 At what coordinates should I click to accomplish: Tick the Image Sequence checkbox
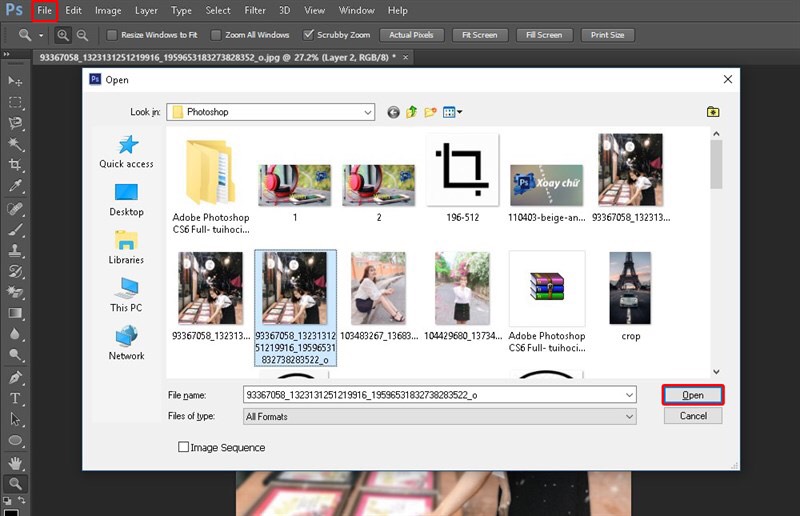(183, 447)
